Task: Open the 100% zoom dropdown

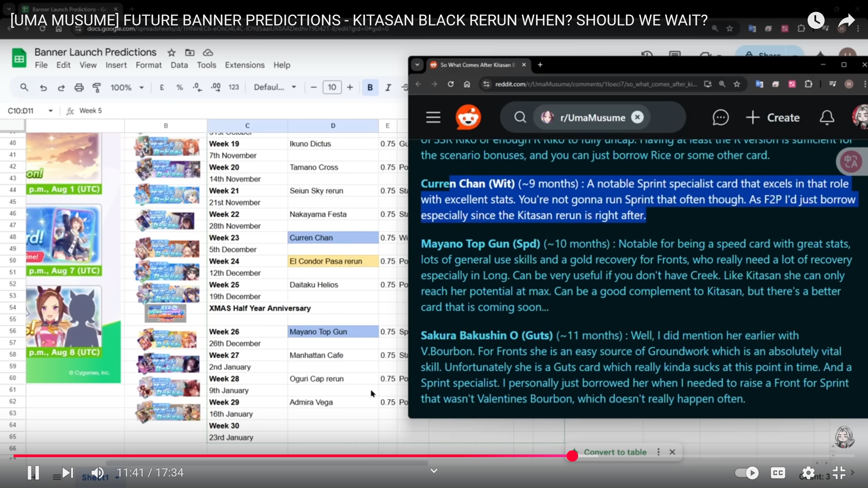Action: pyautogui.click(x=127, y=87)
